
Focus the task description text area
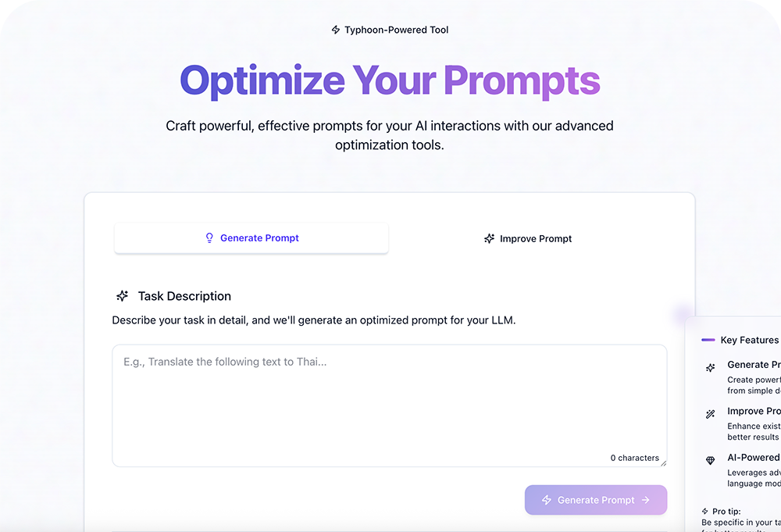tap(389, 402)
